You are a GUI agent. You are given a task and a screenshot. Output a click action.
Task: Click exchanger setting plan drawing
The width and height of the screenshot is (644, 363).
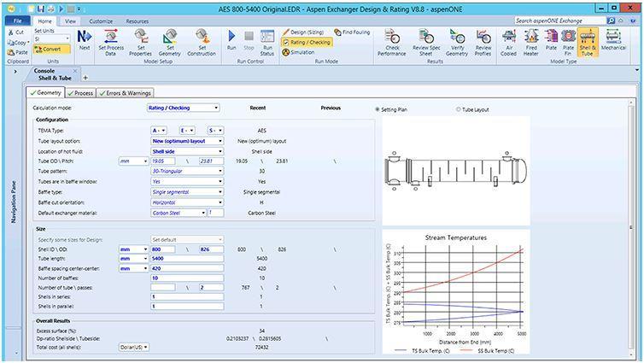(455, 171)
